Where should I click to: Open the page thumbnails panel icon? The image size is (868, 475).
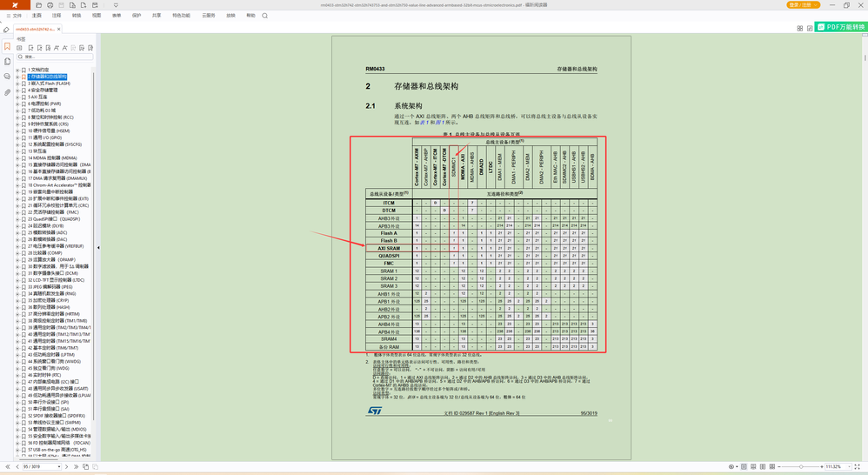(7, 62)
